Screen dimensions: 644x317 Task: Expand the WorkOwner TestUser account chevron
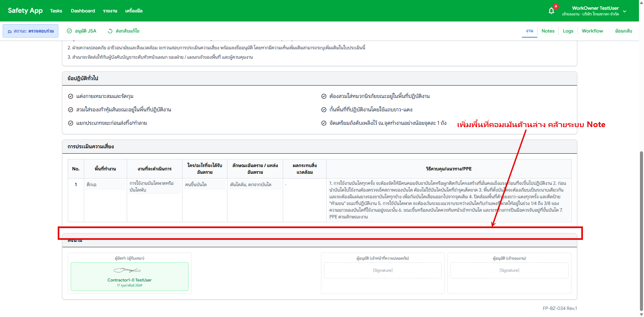(x=625, y=11)
